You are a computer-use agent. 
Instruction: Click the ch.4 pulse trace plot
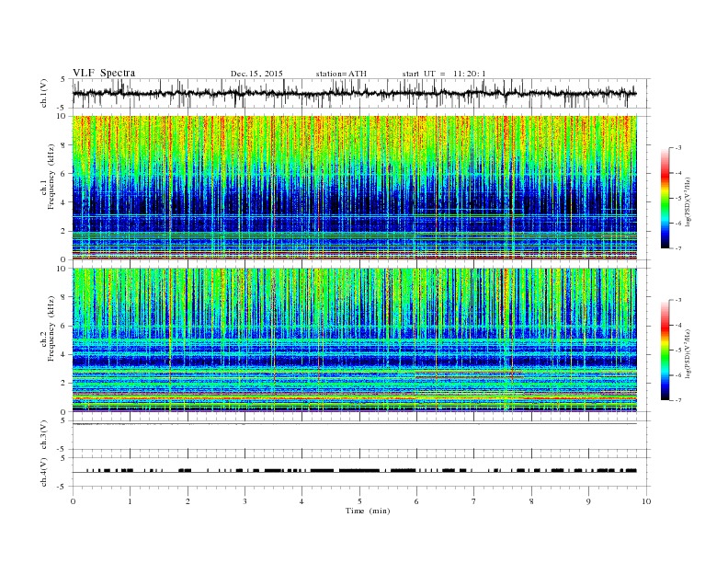361,472
